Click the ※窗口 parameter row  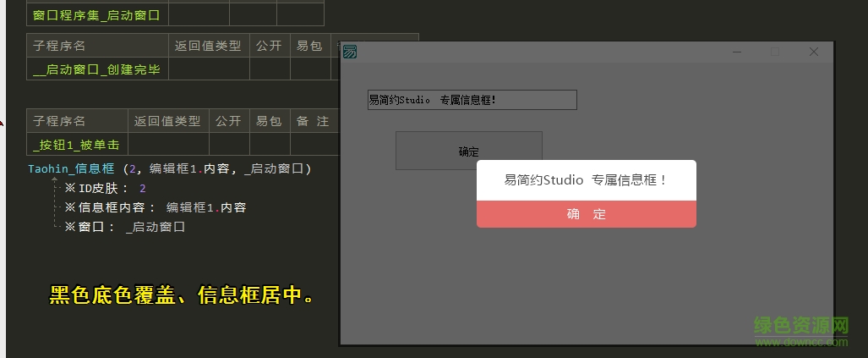click(124, 227)
